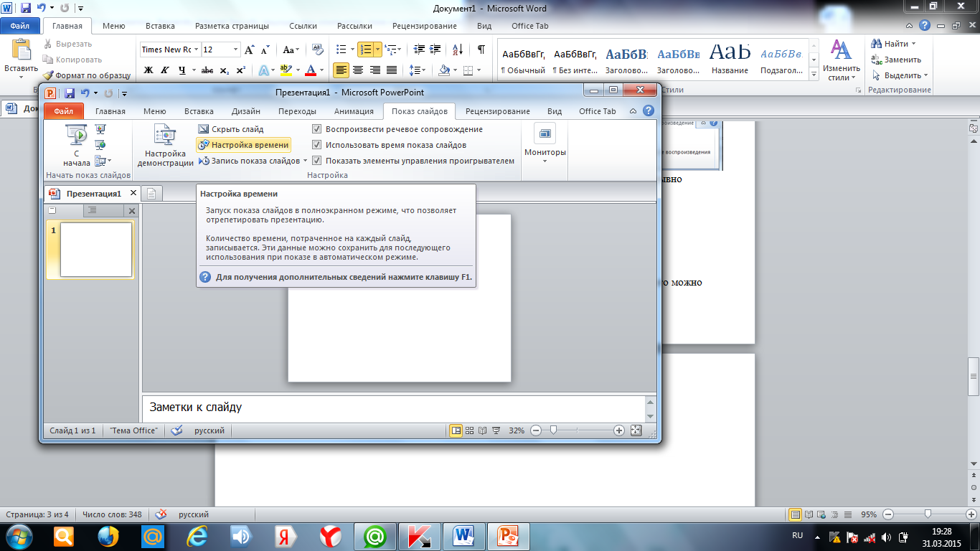Click PowerPoint quick access Save icon
Viewport: 980px width, 551px height.
(x=70, y=93)
